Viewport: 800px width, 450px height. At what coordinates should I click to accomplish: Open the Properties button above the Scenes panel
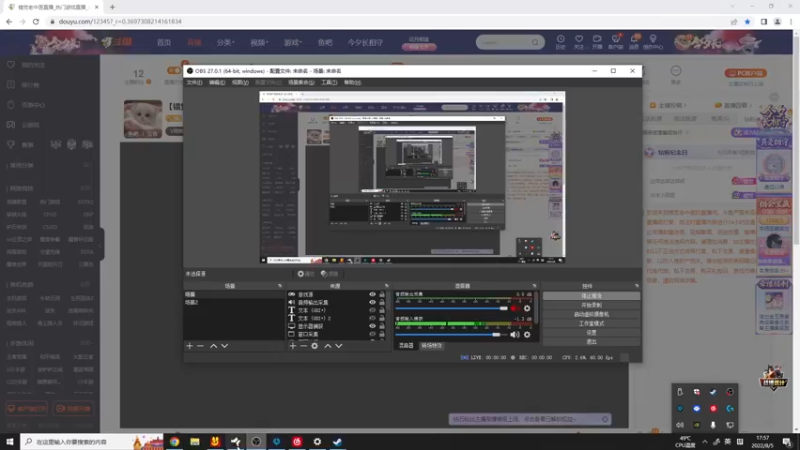pos(306,274)
